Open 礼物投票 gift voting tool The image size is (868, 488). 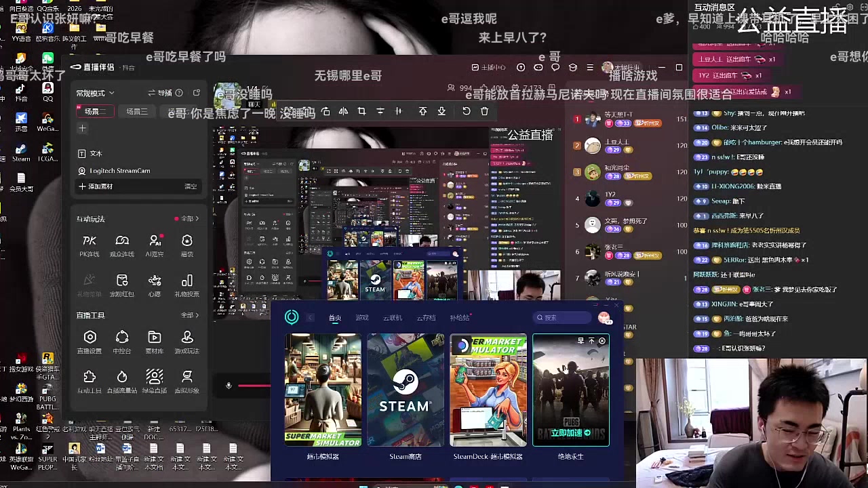click(x=187, y=285)
